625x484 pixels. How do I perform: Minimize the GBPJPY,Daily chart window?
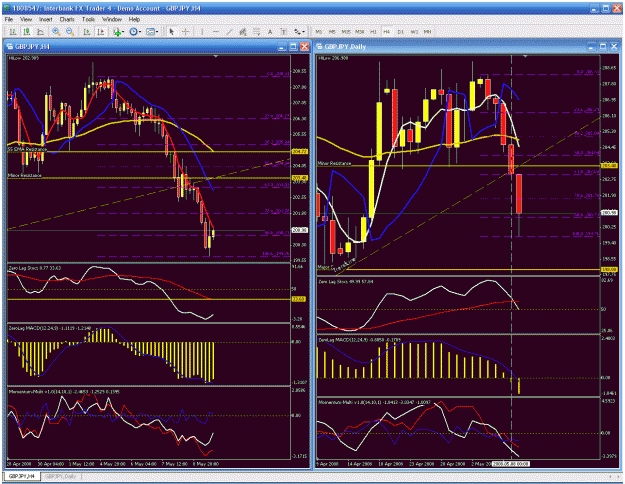(x=592, y=47)
